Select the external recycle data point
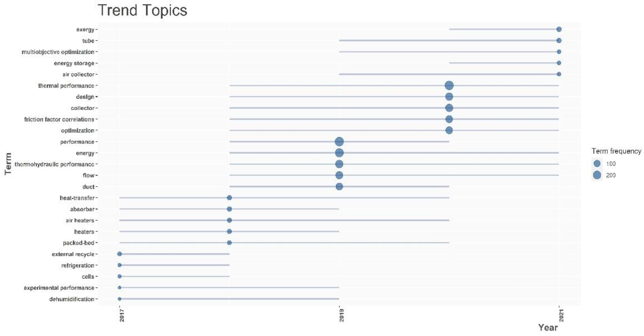This screenshot has height=336, width=644. pyautogui.click(x=119, y=254)
